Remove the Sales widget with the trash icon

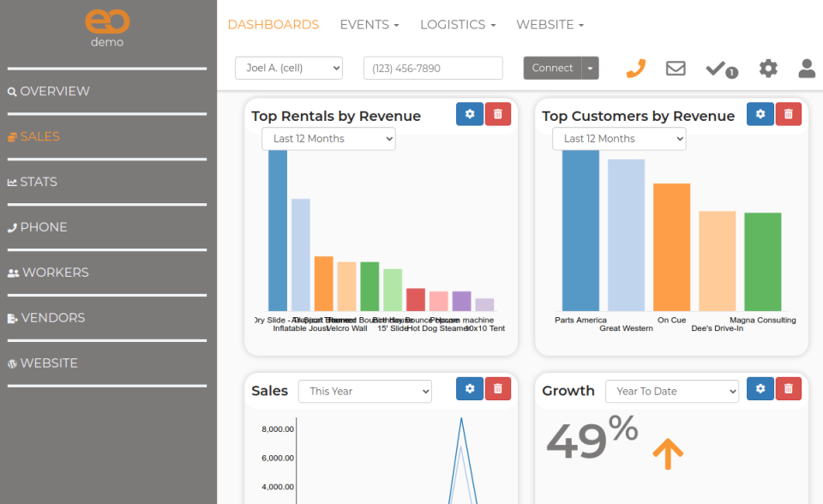click(x=497, y=388)
